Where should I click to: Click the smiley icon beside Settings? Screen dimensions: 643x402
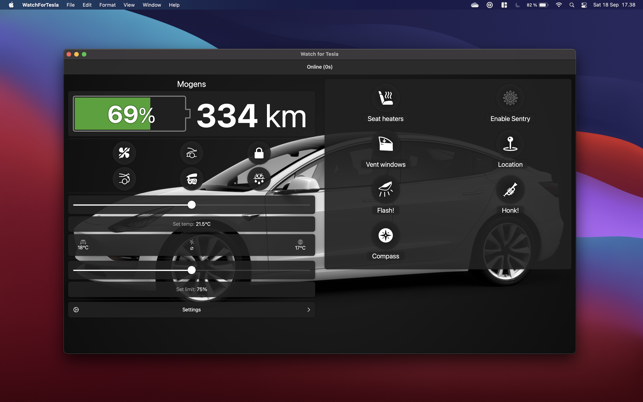76,310
